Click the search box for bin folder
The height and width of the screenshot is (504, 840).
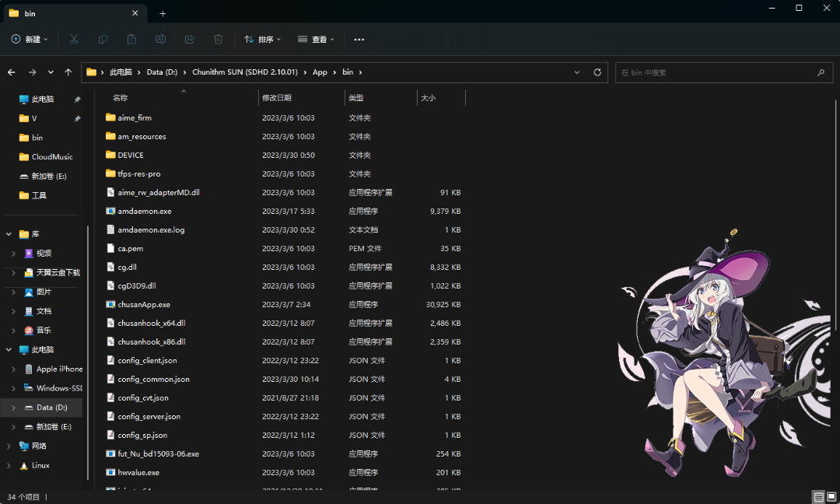(x=716, y=72)
